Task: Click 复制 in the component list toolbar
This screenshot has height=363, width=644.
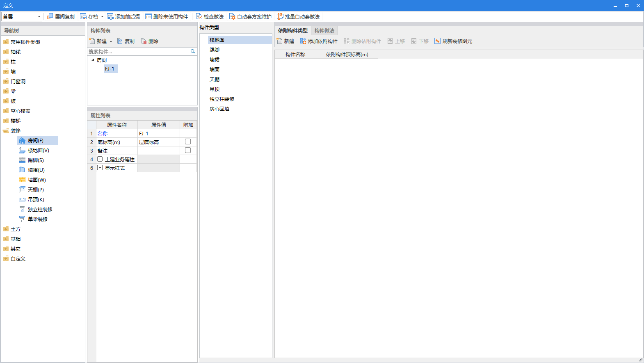Action: [x=126, y=41]
